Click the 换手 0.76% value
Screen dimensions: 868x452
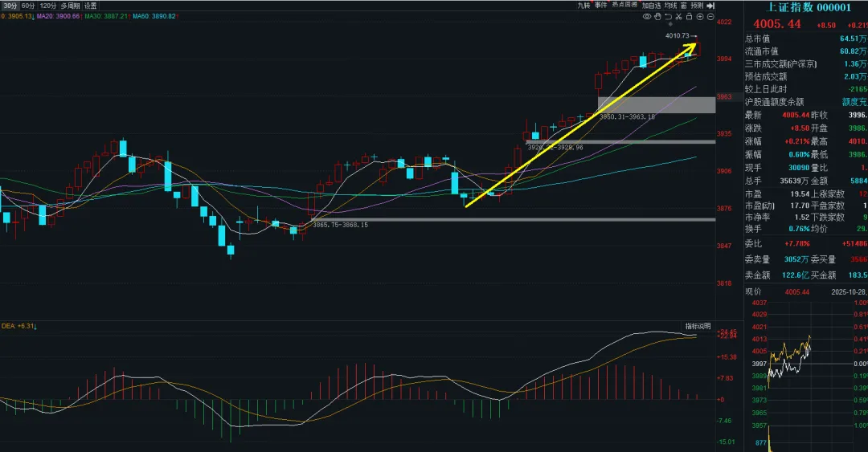coord(800,229)
